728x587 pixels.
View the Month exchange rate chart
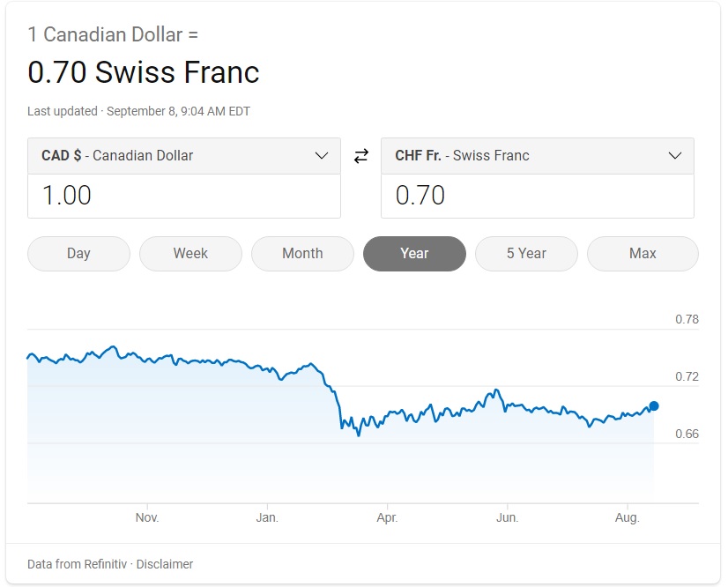point(302,253)
